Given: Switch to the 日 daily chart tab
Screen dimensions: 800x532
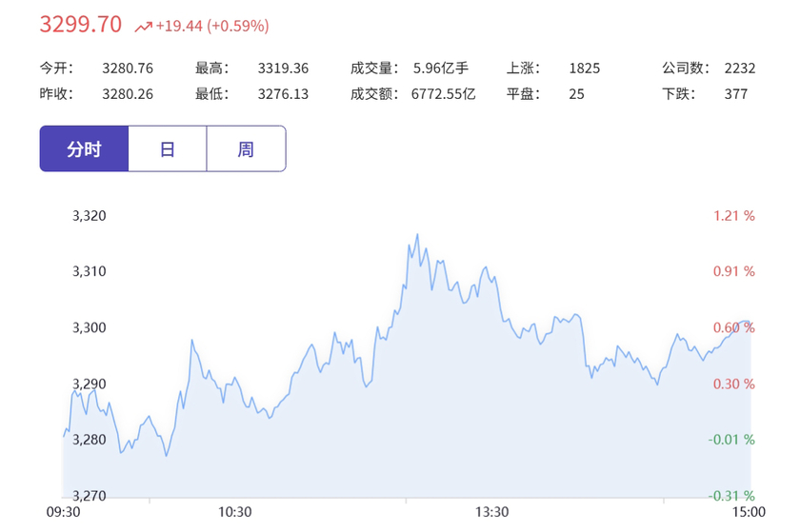Looking at the screenshot, I should point(168,148).
